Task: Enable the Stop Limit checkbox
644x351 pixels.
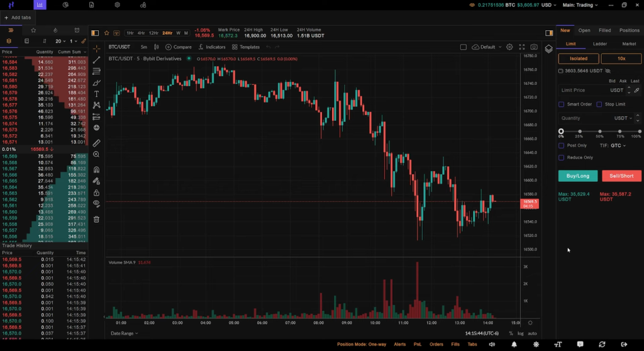Action: (x=599, y=104)
